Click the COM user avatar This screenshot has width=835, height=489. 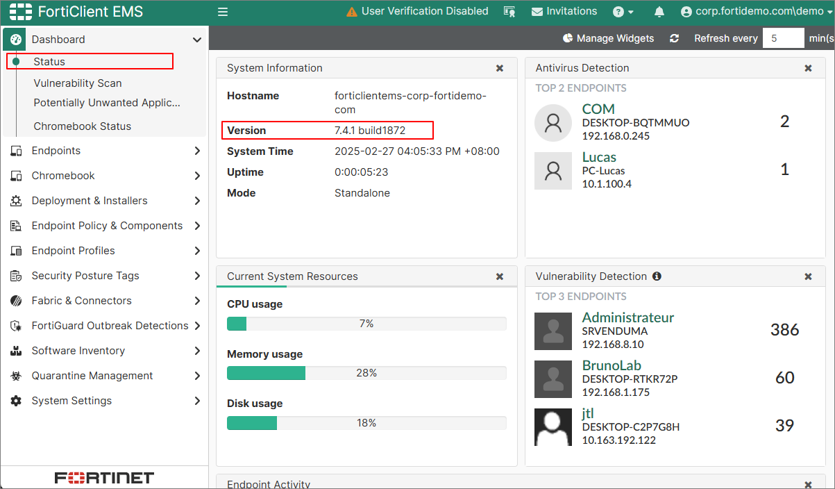coord(553,123)
